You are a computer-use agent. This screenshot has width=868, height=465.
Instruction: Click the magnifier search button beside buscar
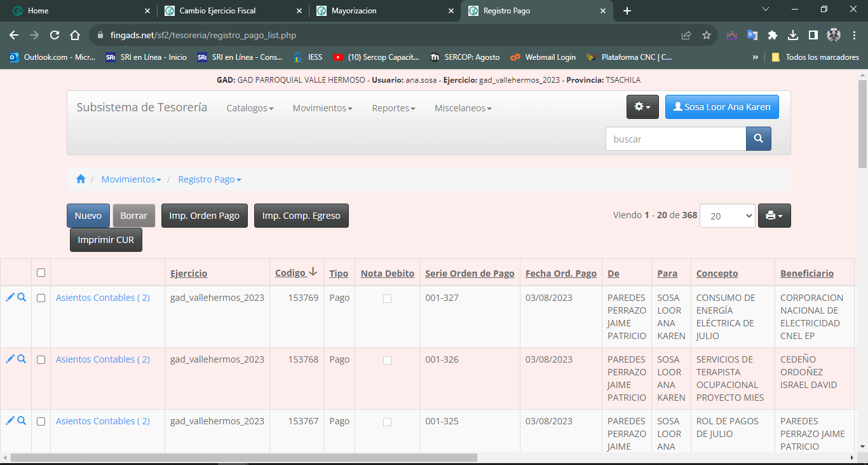[x=758, y=139]
